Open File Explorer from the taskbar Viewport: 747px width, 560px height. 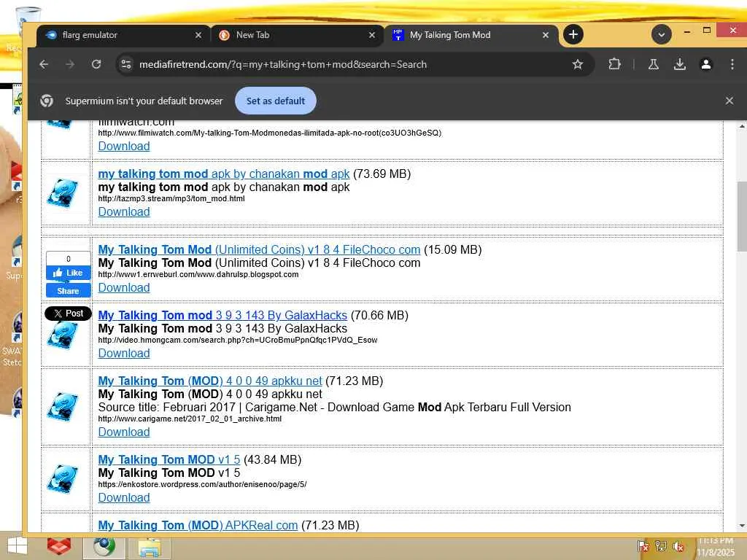[149, 547]
